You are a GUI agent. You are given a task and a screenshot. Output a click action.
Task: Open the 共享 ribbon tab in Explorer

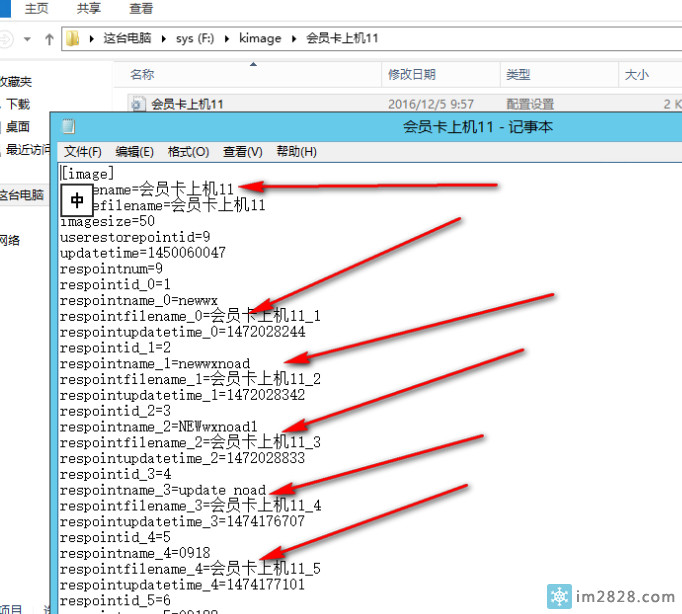(x=89, y=8)
